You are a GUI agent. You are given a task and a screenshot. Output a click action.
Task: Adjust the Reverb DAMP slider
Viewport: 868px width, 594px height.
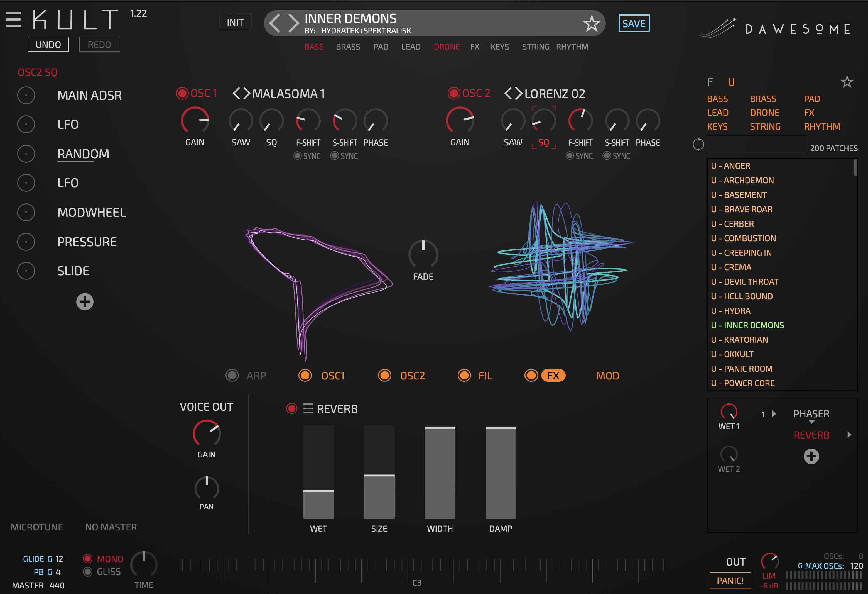(x=501, y=472)
